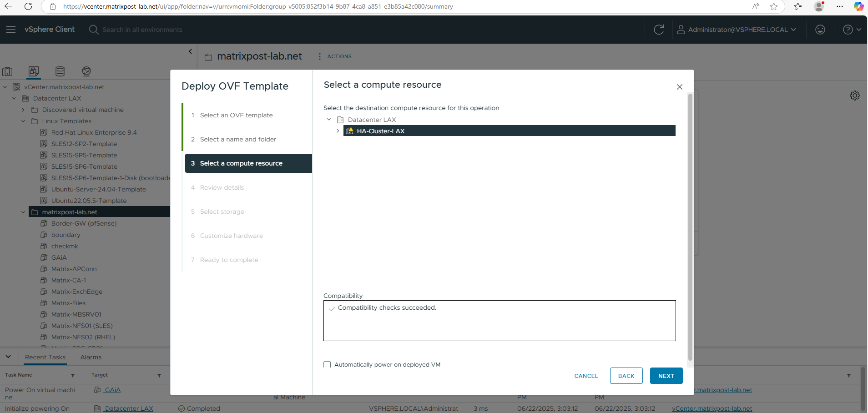The width and height of the screenshot is (868, 413).
Task: Open the help question mark menu
Action: click(852, 30)
